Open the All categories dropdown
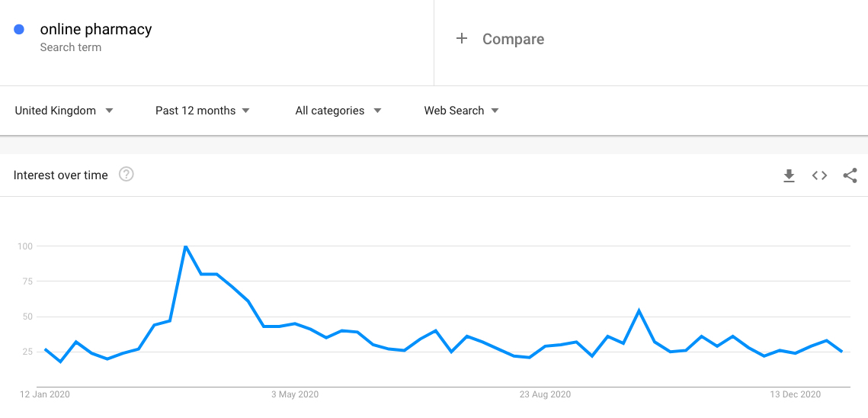Viewport: 868px width, 418px height. [x=338, y=111]
